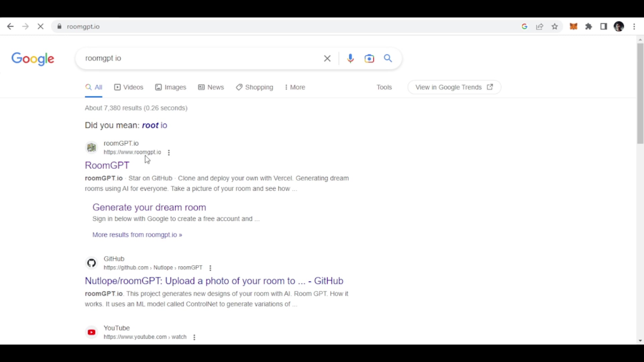Viewport: 644px width, 362px height.
Task: Open options menu beside www.roomgpt.io URL
Action: click(x=169, y=153)
